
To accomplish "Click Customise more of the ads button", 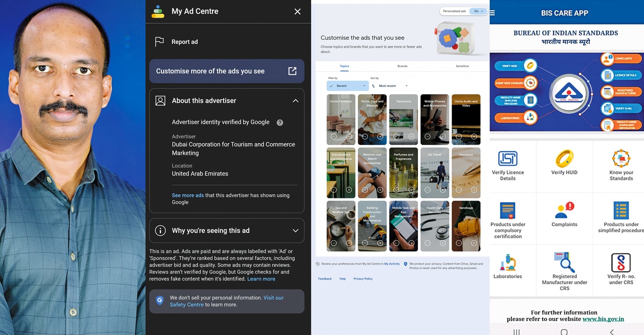I will pos(227,71).
